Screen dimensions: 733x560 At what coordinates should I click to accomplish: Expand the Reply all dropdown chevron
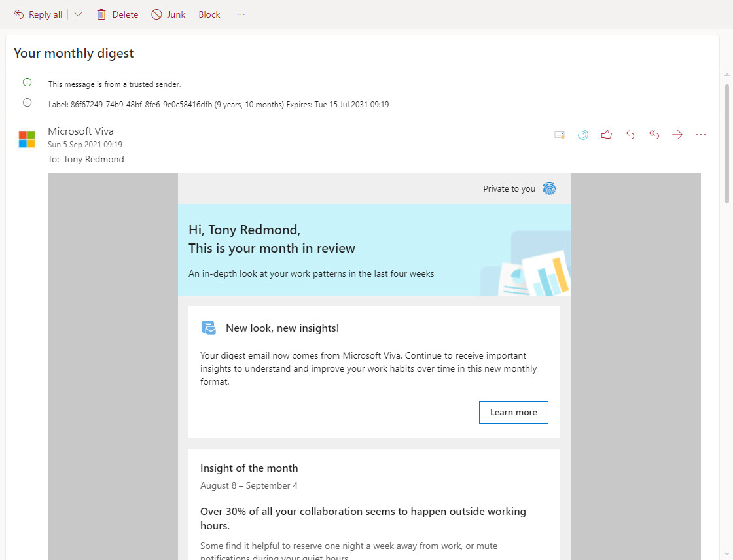(x=78, y=14)
